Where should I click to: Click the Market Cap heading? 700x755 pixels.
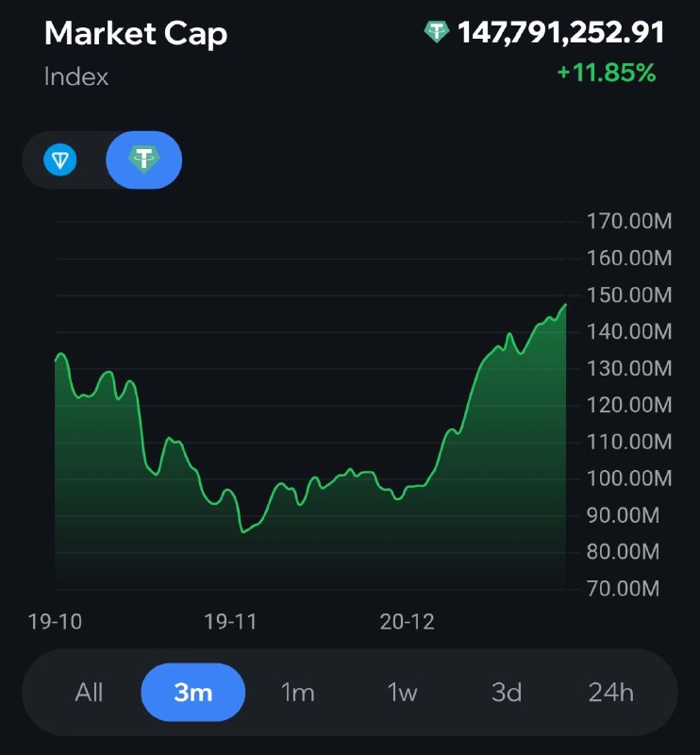[136, 34]
